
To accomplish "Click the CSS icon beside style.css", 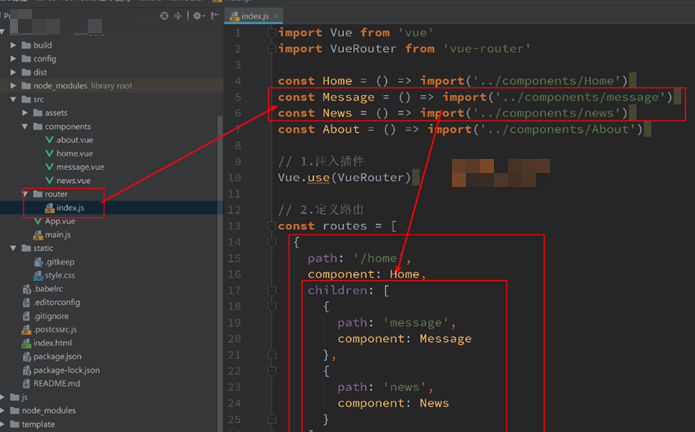I will coord(38,276).
